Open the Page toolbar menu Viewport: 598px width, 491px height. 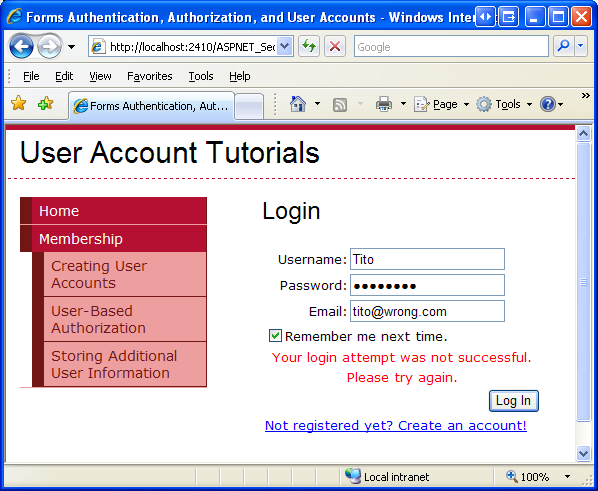pyautogui.click(x=441, y=104)
